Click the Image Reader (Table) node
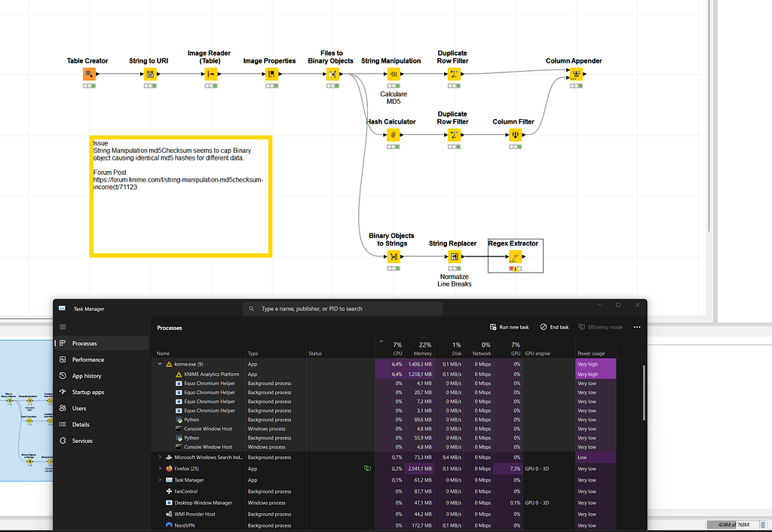The height and width of the screenshot is (532, 772). (x=210, y=74)
